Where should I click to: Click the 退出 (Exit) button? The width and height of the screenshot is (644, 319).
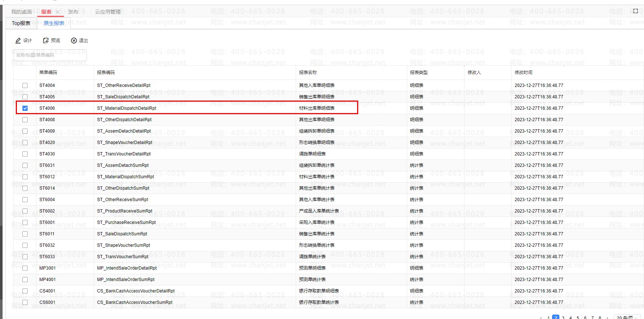pyautogui.click(x=79, y=41)
